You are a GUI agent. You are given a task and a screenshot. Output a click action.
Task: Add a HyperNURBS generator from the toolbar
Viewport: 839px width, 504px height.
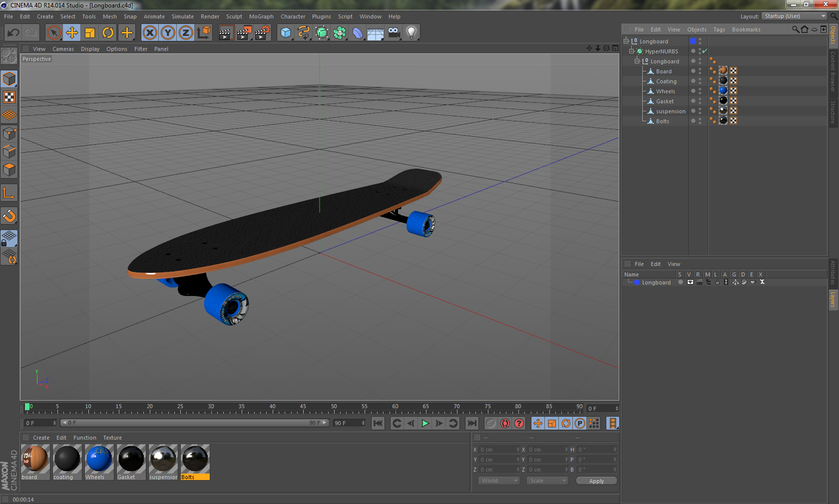point(322,33)
